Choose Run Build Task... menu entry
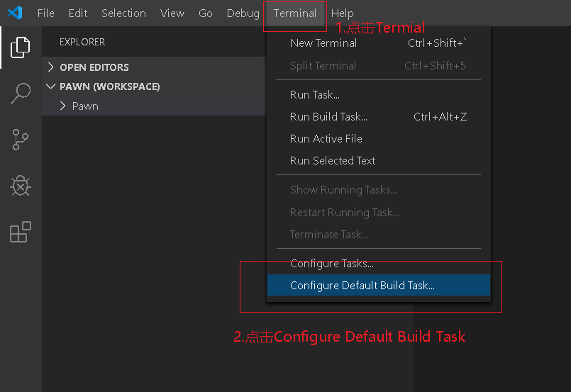Viewport: 571px width, 392px height. (378, 117)
